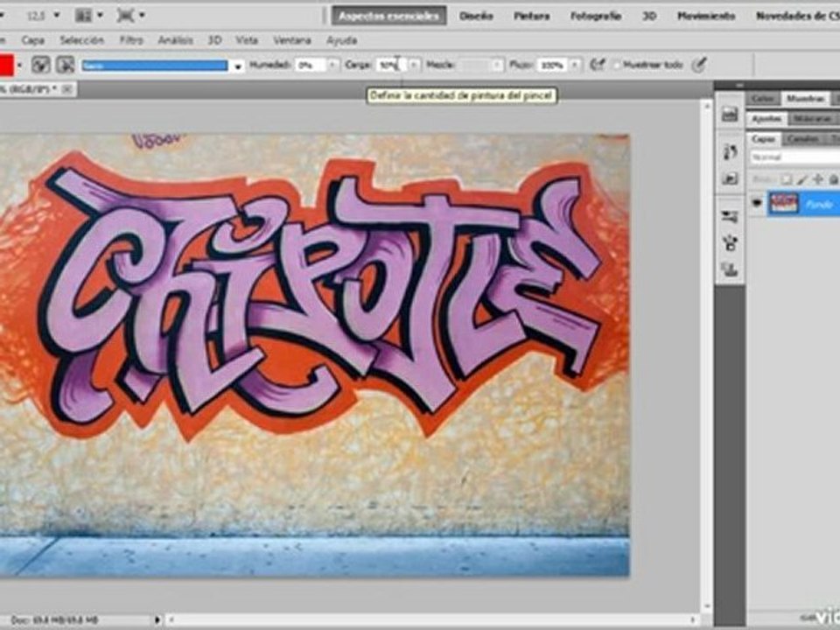Click tablet pressure icon in options bar

click(x=698, y=65)
